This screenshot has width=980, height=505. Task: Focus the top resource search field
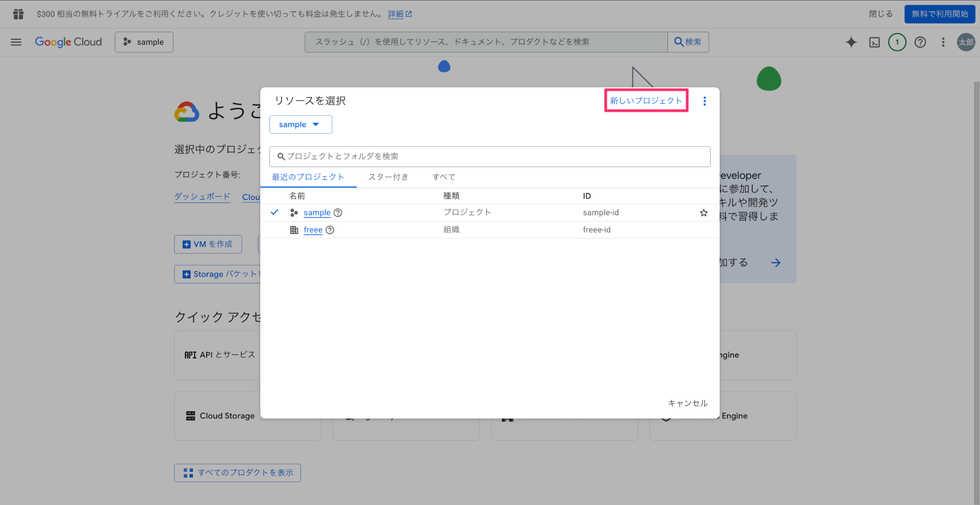(x=486, y=42)
